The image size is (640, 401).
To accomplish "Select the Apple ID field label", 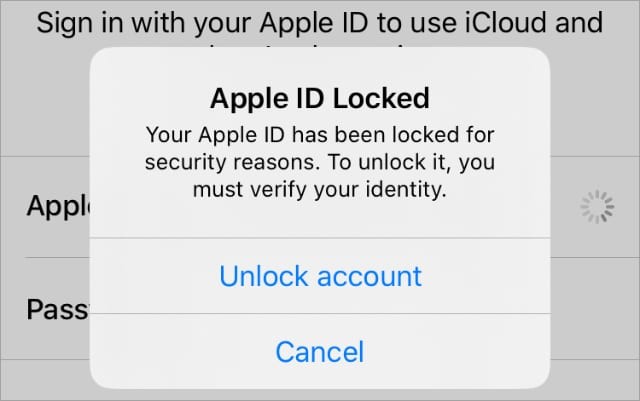I will [x=57, y=207].
